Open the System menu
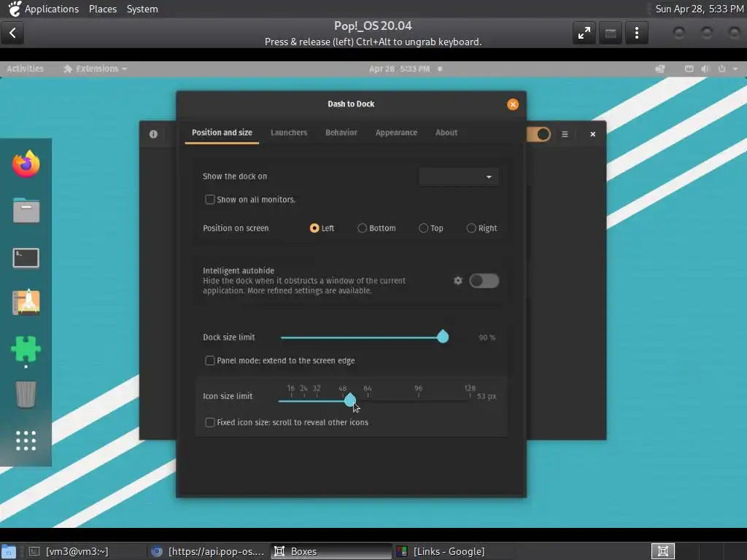The image size is (747, 560). [x=142, y=9]
